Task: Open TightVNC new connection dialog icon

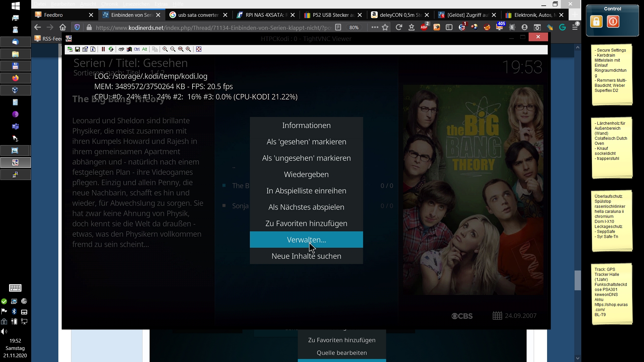Action: [70, 49]
